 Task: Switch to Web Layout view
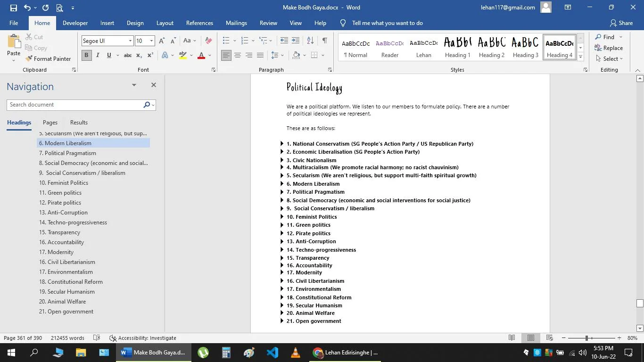[x=549, y=338]
